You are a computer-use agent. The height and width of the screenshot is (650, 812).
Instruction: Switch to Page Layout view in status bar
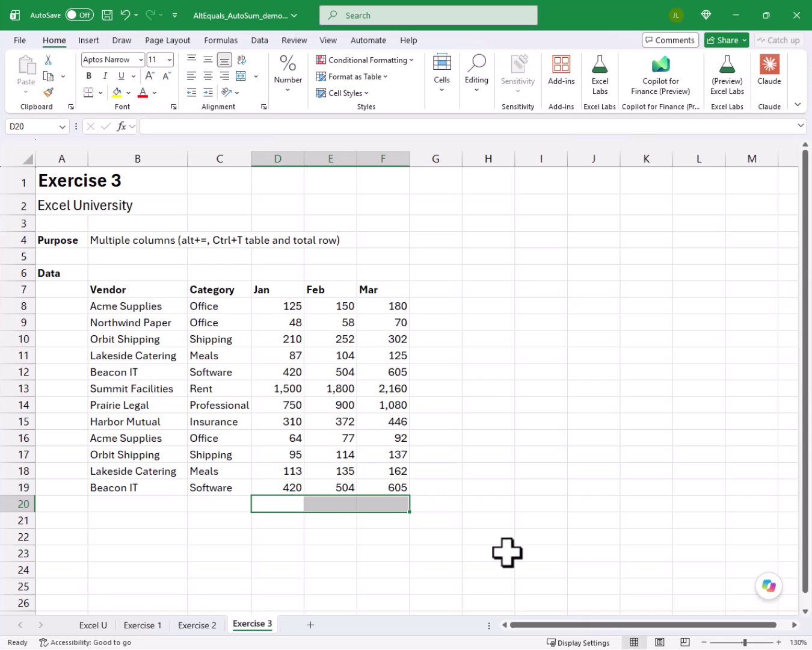point(660,643)
